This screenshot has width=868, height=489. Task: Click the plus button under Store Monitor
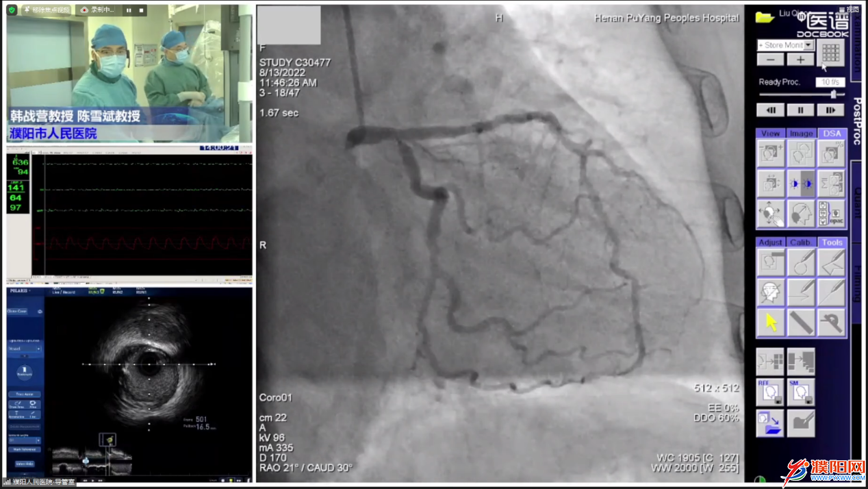point(800,60)
